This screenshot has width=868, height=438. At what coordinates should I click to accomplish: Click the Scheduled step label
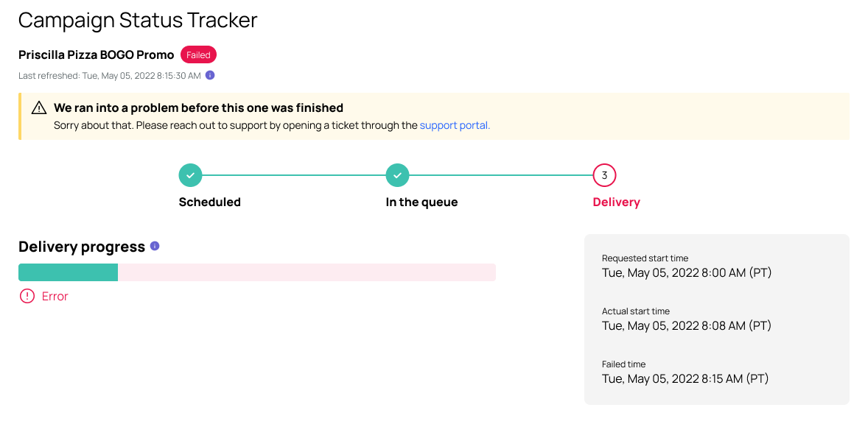pos(210,202)
